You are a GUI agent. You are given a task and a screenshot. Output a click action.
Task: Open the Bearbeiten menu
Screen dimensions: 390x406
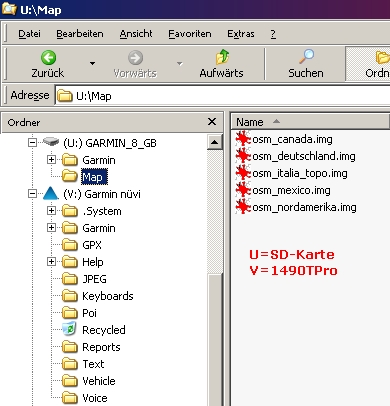pyautogui.click(x=80, y=34)
